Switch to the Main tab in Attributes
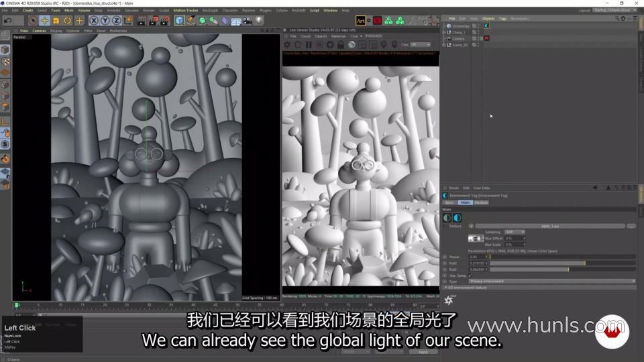 coord(465,202)
